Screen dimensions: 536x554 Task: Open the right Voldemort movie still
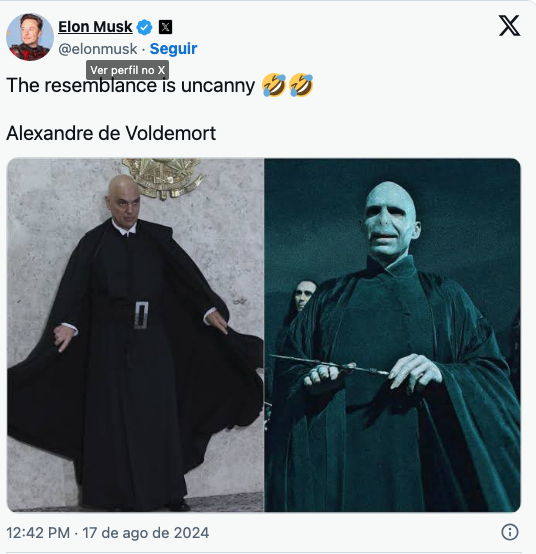[393, 335]
